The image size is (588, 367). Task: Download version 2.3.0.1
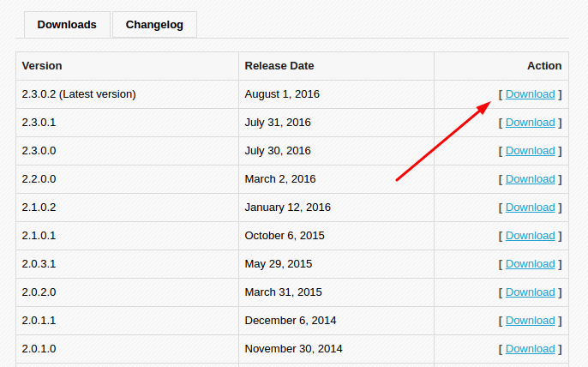click(x=530, y=123)
